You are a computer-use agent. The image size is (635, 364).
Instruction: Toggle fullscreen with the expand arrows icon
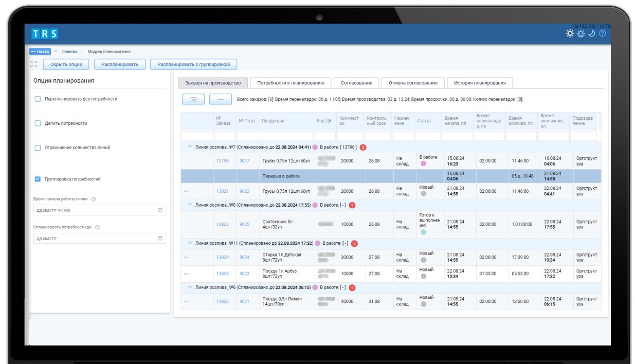pos(34,64)
